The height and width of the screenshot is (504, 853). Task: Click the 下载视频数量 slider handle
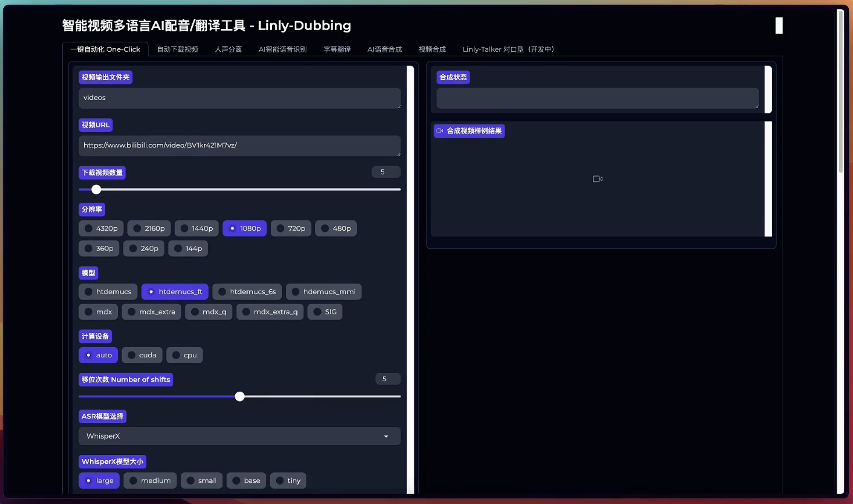(96, 190)
